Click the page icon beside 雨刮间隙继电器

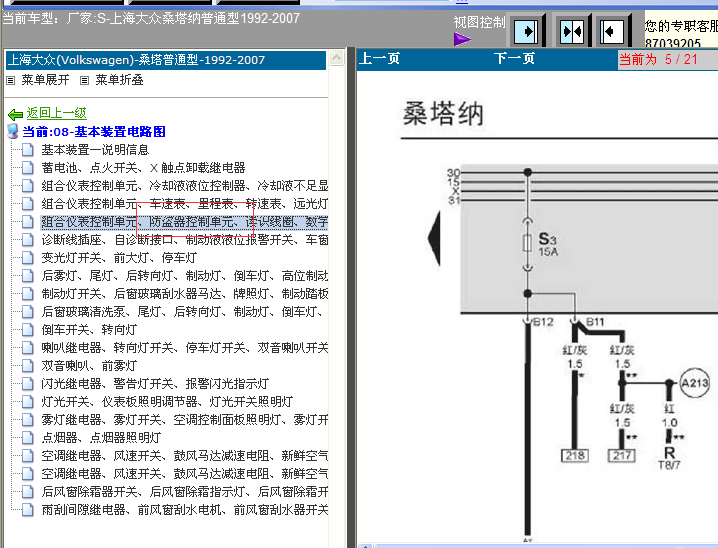point(28,510)
